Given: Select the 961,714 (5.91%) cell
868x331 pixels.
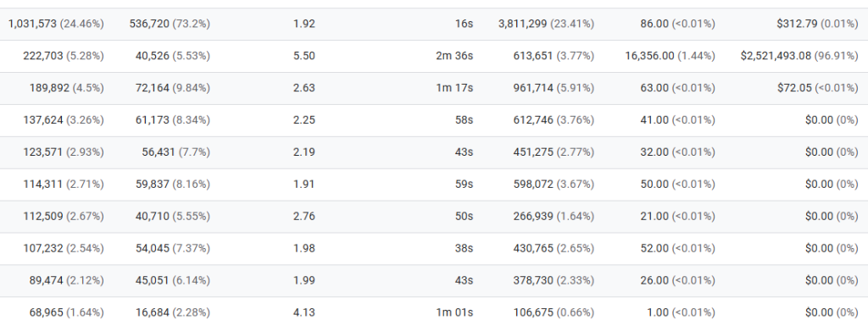Looking at the screenshot, I should coord(554,88).
